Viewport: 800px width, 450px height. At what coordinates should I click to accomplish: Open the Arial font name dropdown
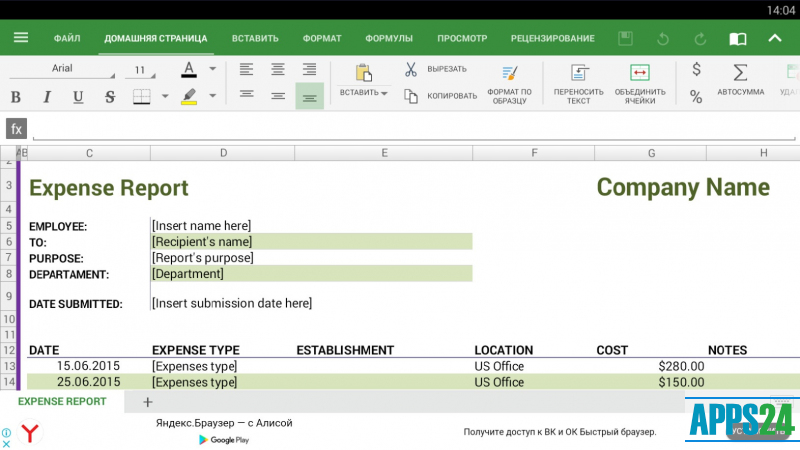pos(70,70)
